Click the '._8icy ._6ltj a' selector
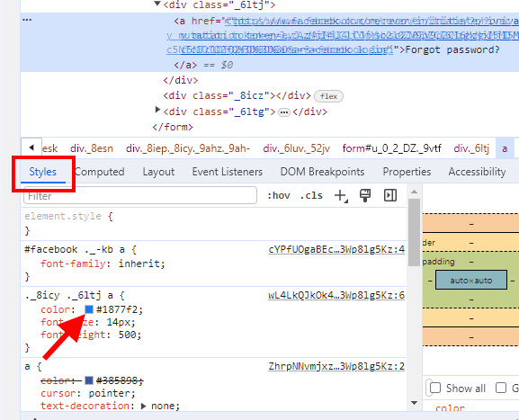The width and height of the screenshot is (519, 420). click(x=69, y=295)
